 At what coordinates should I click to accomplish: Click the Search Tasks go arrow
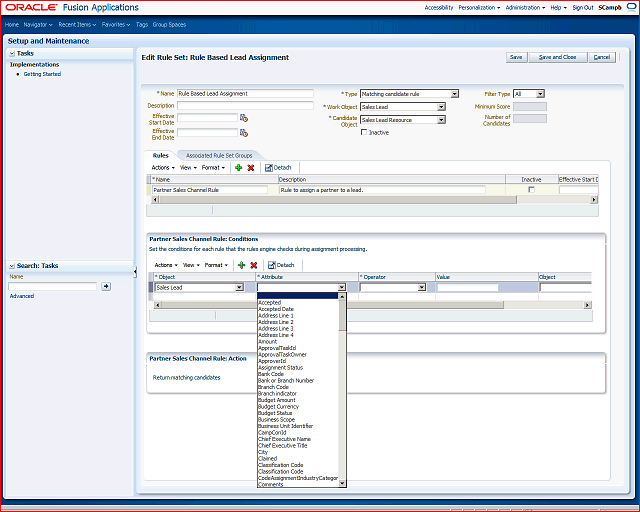click(x=106, y=286)
